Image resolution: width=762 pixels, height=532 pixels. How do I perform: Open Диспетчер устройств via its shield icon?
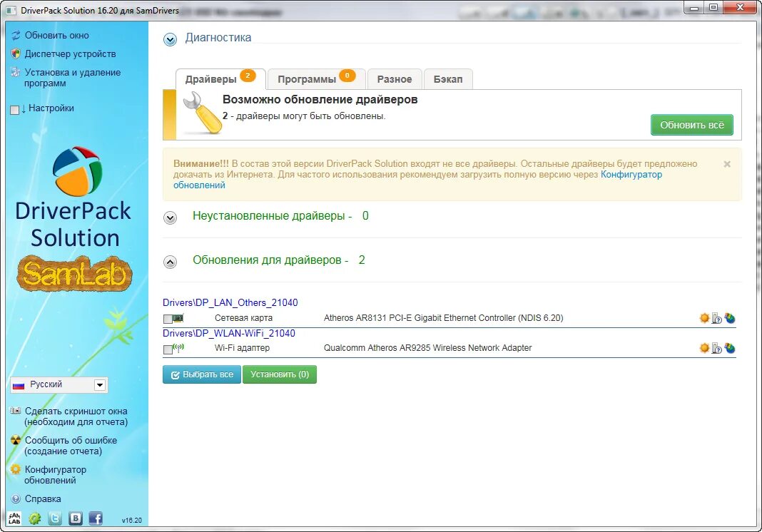[x=16, y=53]
